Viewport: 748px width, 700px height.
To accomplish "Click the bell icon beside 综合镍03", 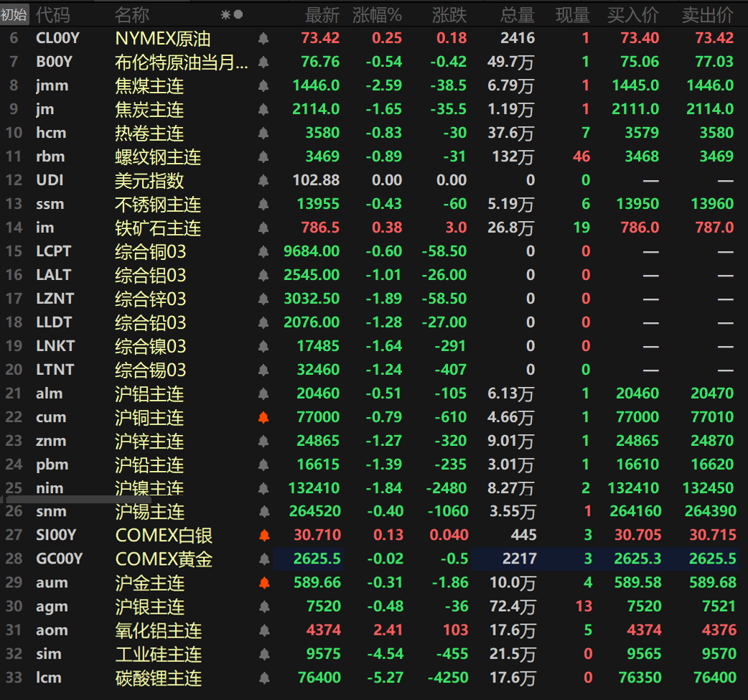I will [263, 346].
